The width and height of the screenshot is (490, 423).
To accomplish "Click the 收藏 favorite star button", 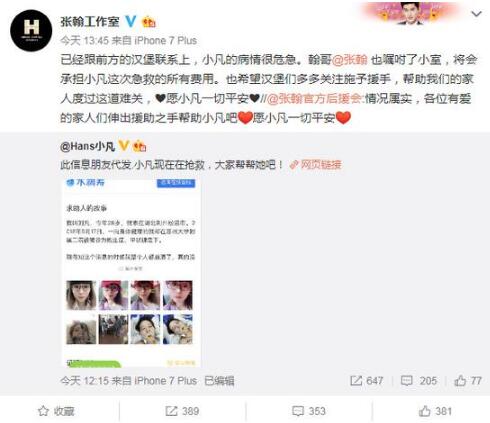I will (x=56, y=411).
